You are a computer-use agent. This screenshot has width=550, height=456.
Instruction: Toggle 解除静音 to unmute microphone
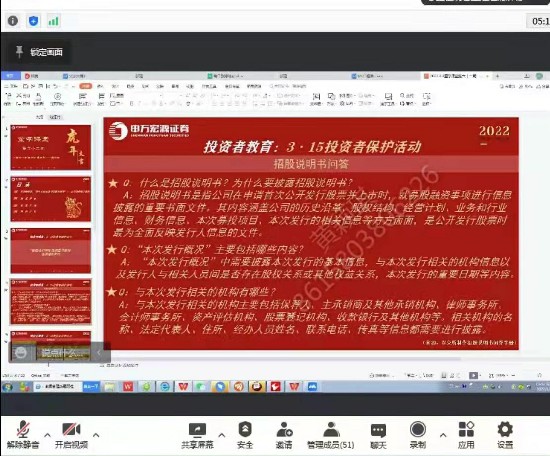pos(23,435)
